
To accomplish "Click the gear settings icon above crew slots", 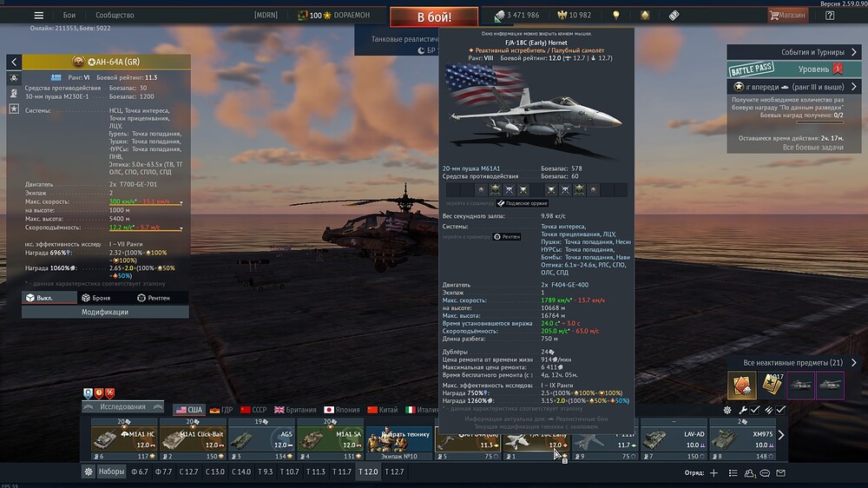I will 727,410.
